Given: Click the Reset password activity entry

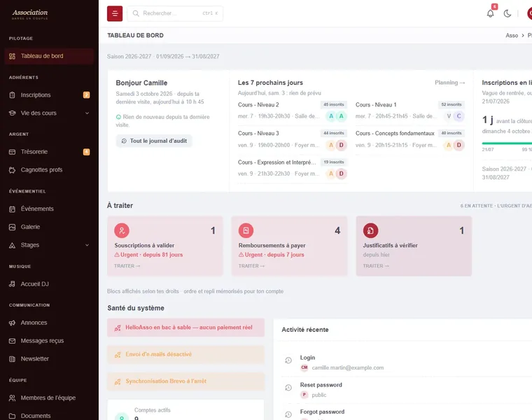Looking at the screenshot, I should pos(407,390).
